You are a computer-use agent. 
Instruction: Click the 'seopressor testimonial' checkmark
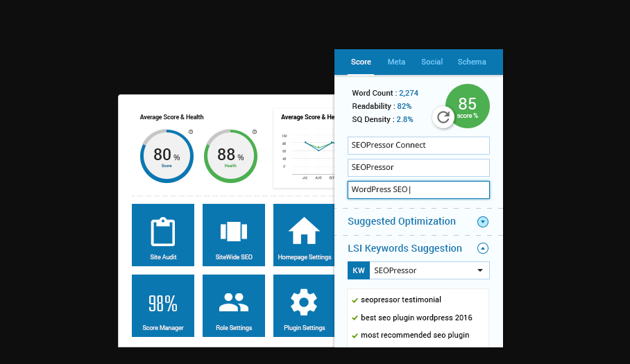pyautogui.click(x=355, y=300)
